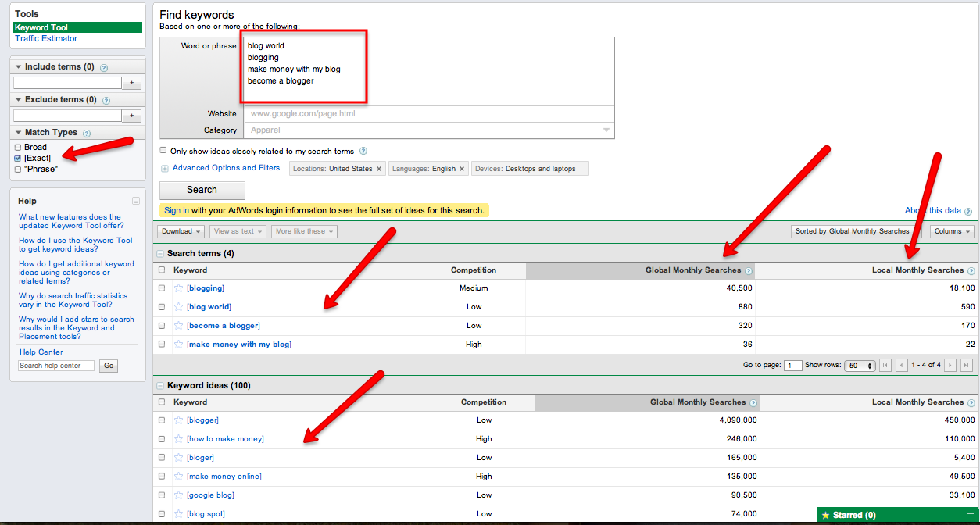
Task: Open help icon next to Match Types
Action: click(86, 134)
